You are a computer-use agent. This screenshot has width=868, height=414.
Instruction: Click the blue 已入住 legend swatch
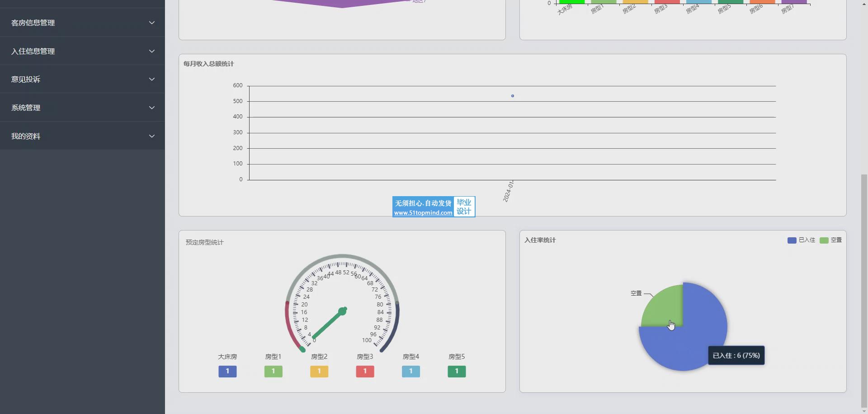(792, 240)
